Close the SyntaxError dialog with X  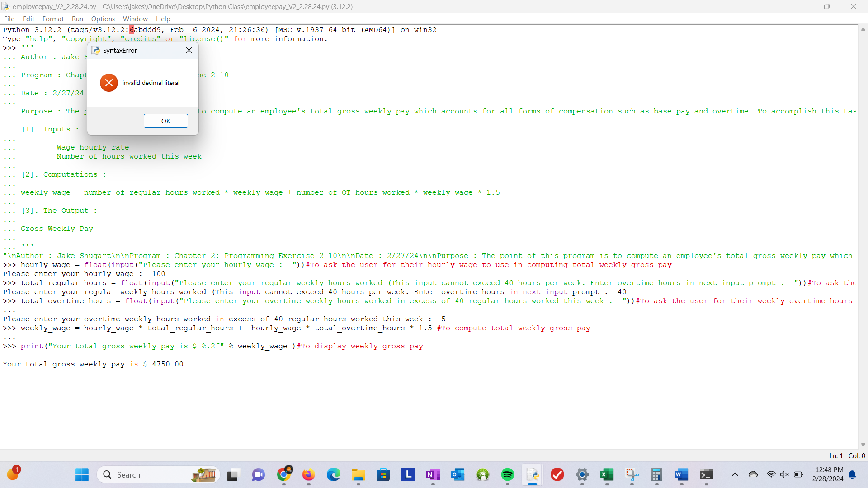click(189, 51)
